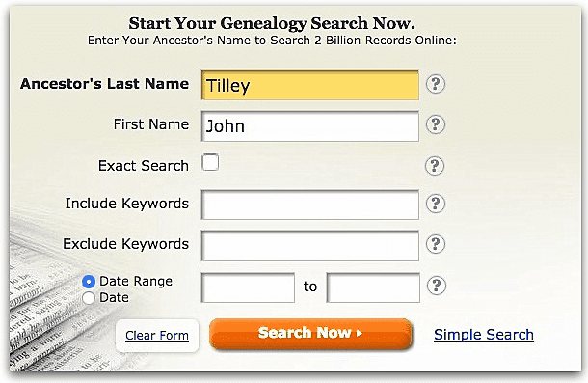The width and height of the screenshot is (588, 383).
Task: Open help icon beside First Name field
Action: click(x=436, y=124)
